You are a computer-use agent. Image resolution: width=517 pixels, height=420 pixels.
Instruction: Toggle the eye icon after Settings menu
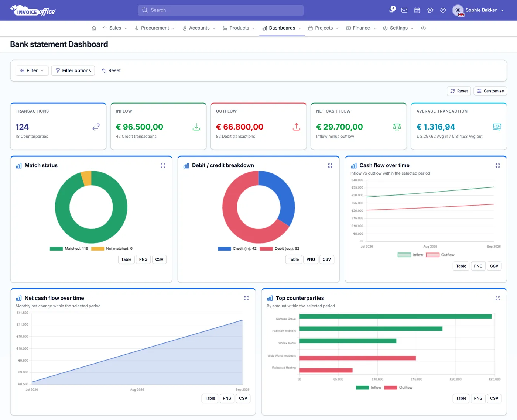[x=424, y=28]
